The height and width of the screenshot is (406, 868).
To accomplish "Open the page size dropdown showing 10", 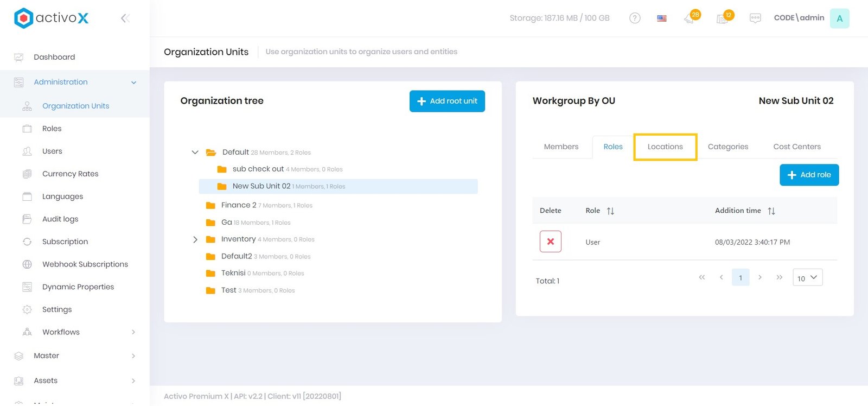I will click(807, 278).
